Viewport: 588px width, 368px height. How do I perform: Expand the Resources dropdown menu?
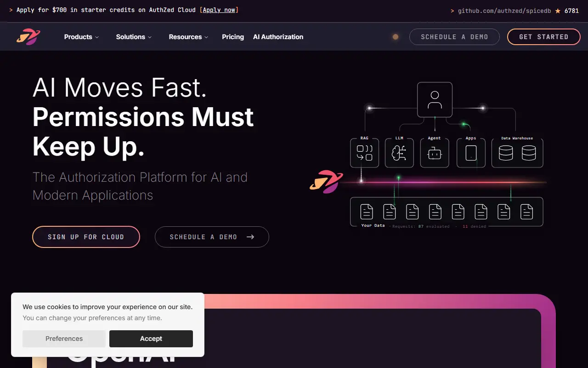point(188,37)
